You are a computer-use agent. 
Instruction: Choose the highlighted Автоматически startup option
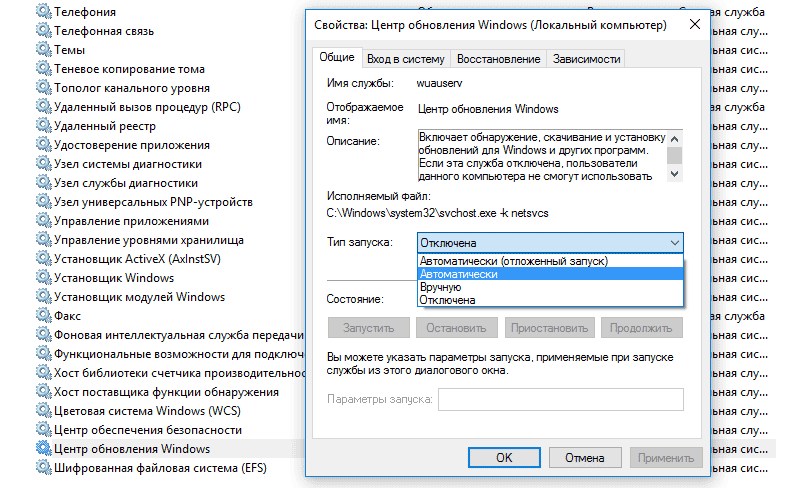pyautogui.click(x=550, y=274)
